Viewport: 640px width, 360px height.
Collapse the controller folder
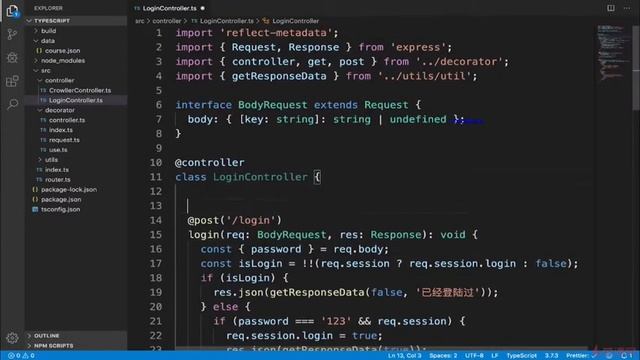tap(76, 80)
